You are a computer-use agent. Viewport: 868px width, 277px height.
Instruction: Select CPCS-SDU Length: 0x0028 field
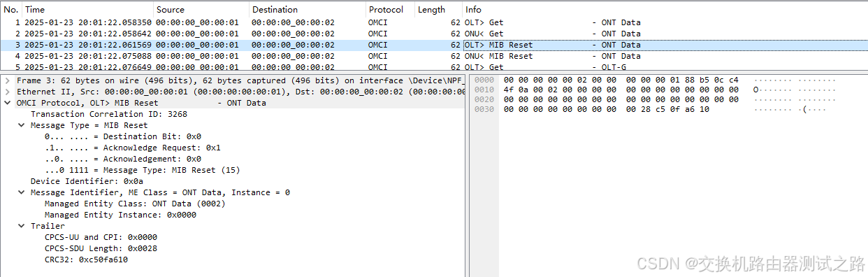click(x=101, y=248)
